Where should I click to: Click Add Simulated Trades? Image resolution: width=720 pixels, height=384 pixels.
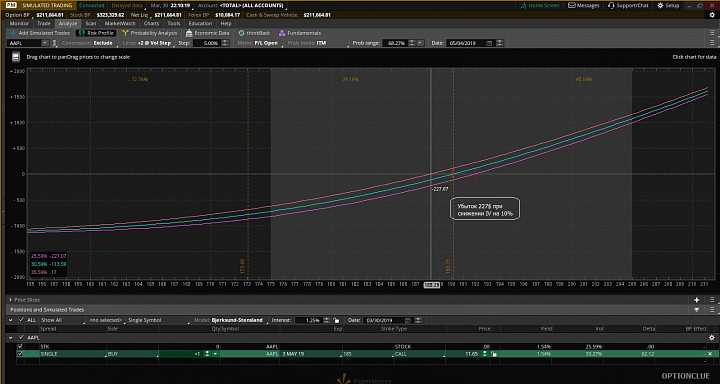(40, 33)
